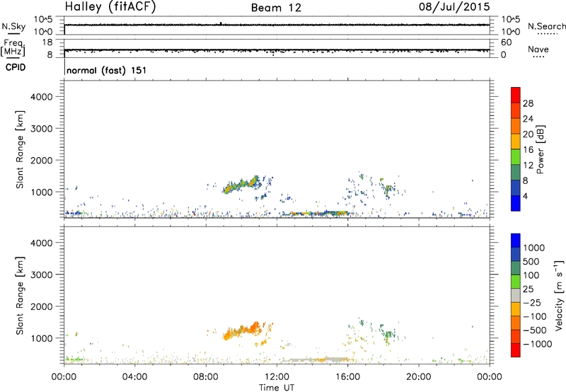Click the '04:00' time axis label
566x392 pixels.
(x=134, y=377)
